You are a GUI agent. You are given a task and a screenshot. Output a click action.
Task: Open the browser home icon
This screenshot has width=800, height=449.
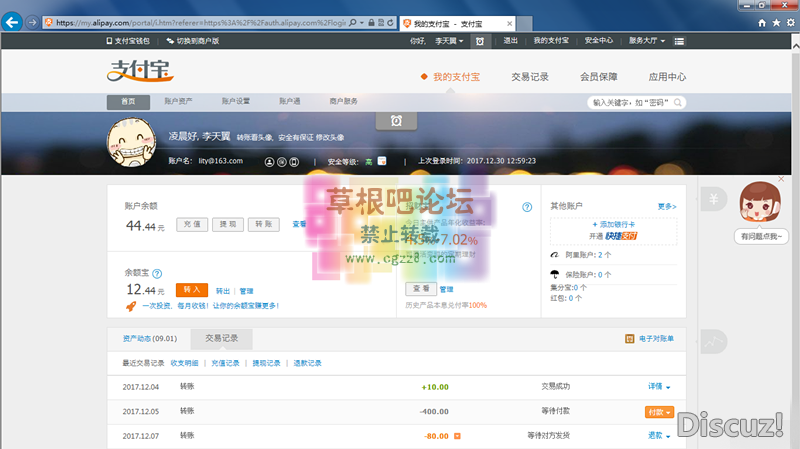pos(762,23)
